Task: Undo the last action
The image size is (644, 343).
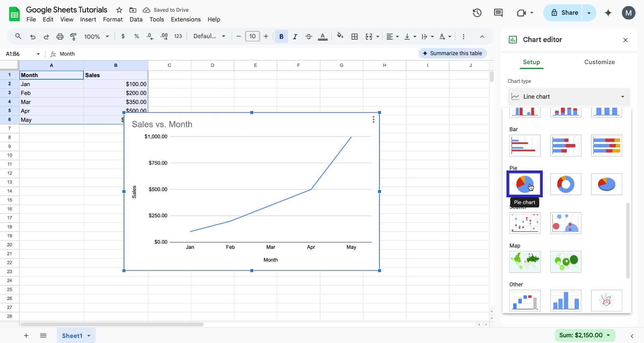Action: click(33, 36)
